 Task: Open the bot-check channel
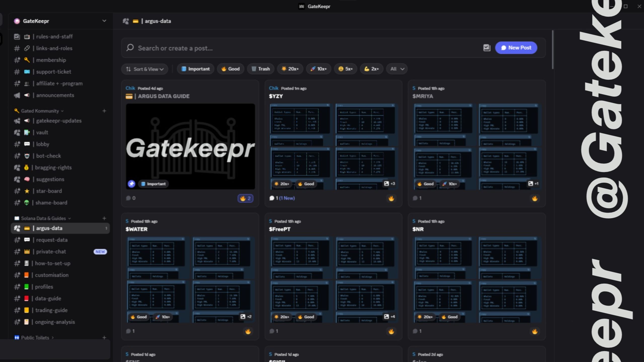coord(60,156)
